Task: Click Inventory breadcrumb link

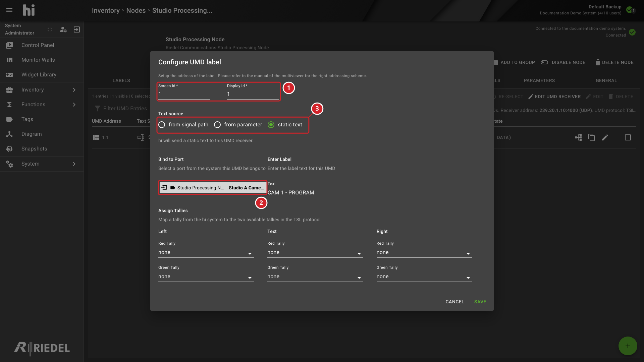Action: point(106,10)
